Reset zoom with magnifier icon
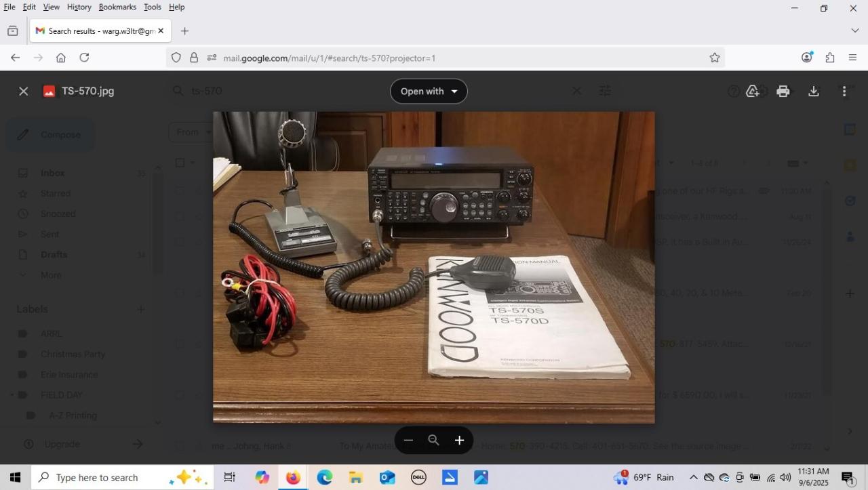The width and height of the screenshot is (868, 490). 434,441
